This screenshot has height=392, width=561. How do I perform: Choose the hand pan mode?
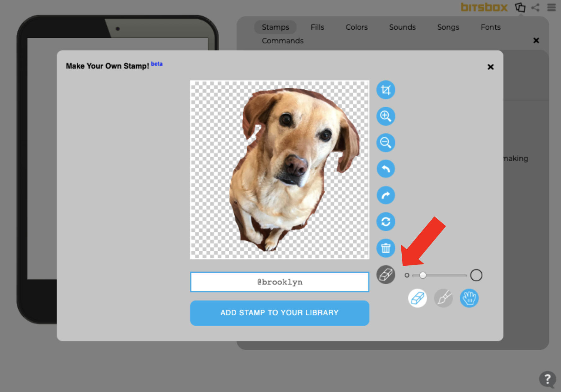469,298
